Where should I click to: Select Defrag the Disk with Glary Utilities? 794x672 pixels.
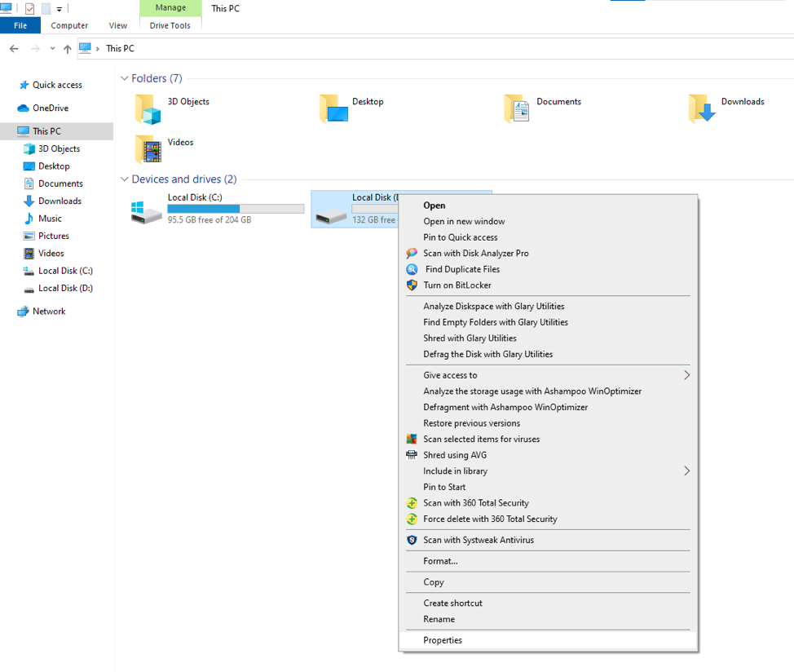point(548,355)
